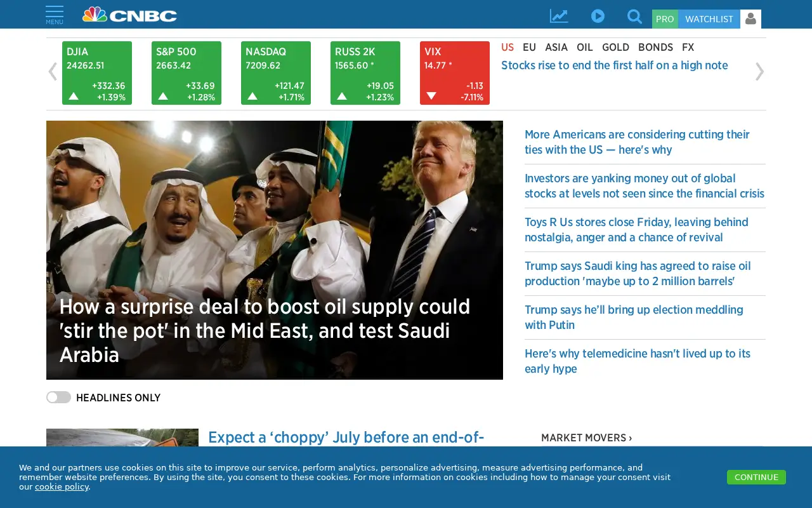Open the VIX ticker tile
The width and height of the screenshot is (812, 508).
pos(455,73)
